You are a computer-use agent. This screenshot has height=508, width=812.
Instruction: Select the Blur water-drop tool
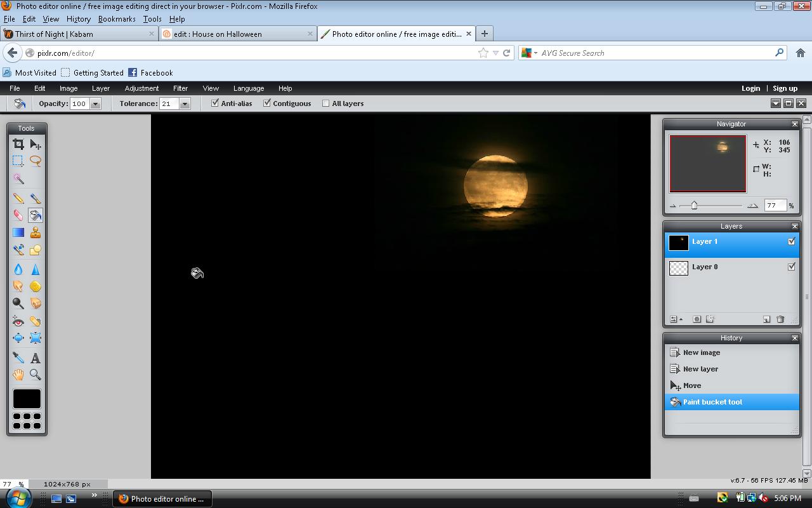click(x=18, y=269)
